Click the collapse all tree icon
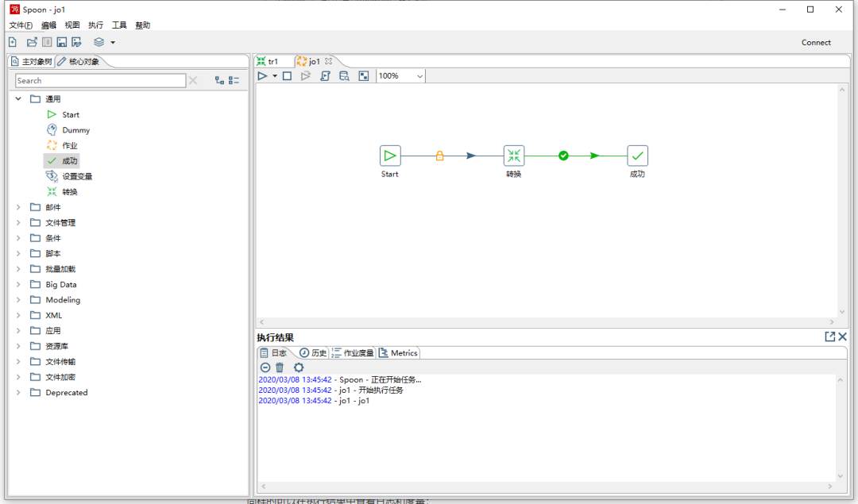 (234, 80)
